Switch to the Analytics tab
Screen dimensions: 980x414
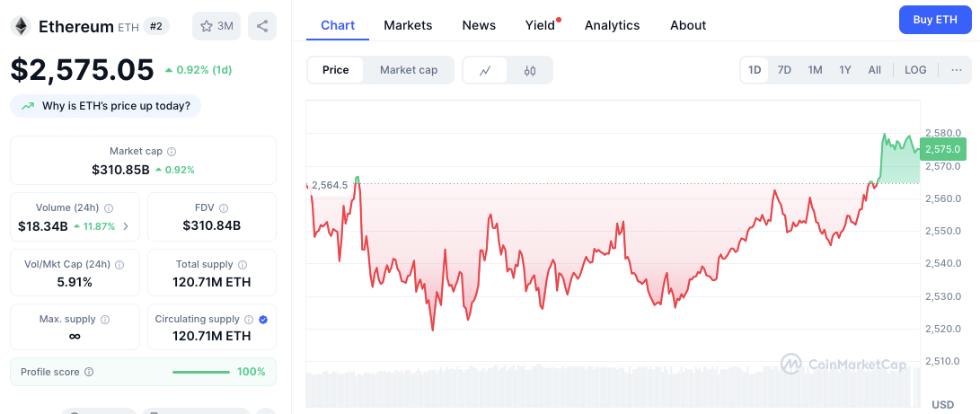pos(612,25)
